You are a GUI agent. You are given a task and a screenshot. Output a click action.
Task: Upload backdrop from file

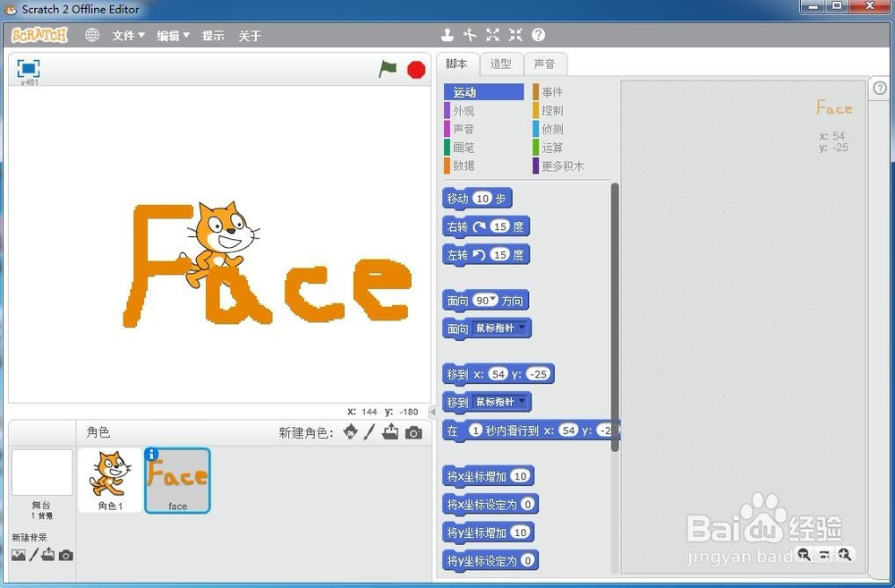point(48,554)
